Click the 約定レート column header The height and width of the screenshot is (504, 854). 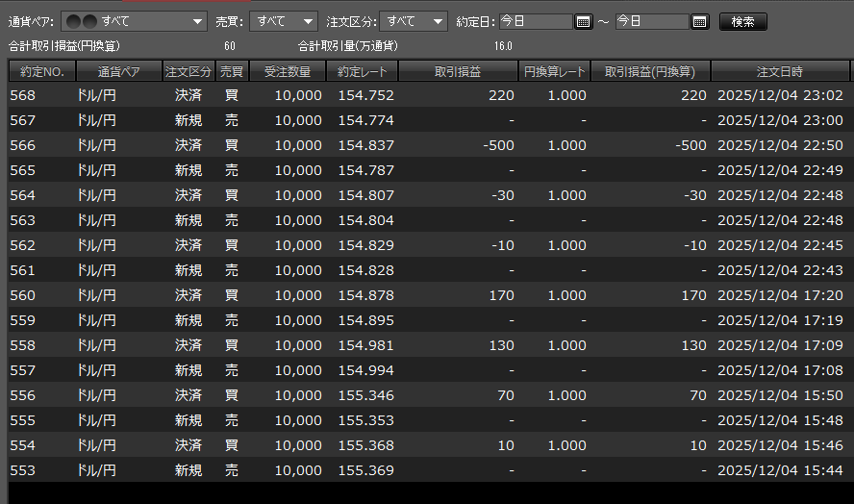tap(363, 71)
